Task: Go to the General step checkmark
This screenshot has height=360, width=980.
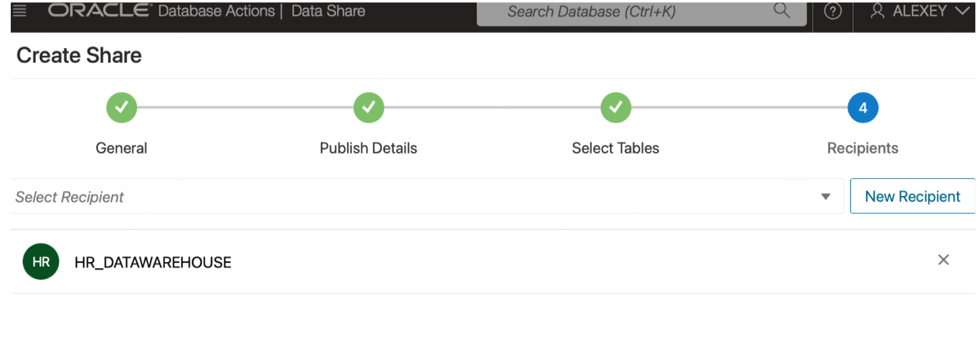Action: (122, 107)
